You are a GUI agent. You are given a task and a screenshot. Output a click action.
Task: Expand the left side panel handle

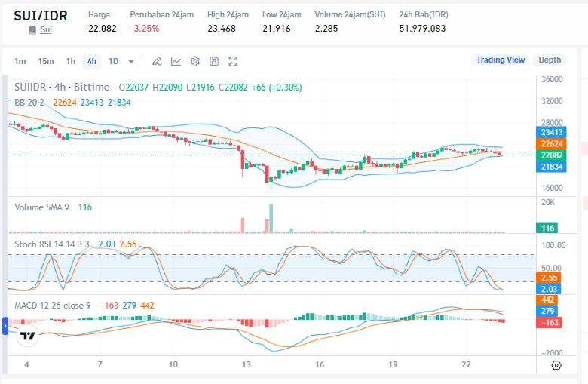(5, 325)
